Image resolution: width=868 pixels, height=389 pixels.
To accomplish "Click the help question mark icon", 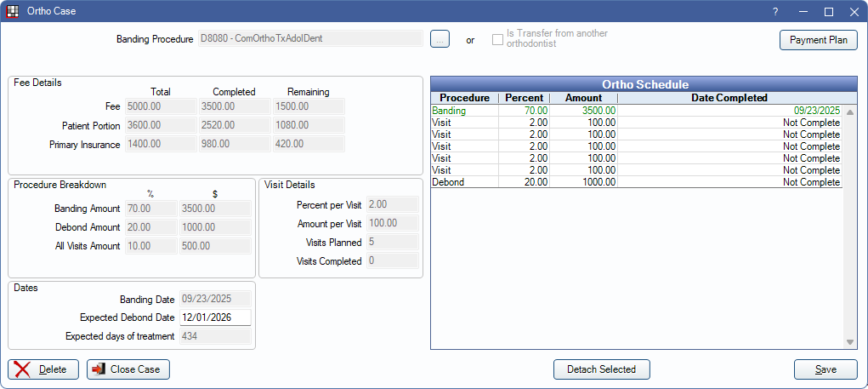I will pos(774,12).
